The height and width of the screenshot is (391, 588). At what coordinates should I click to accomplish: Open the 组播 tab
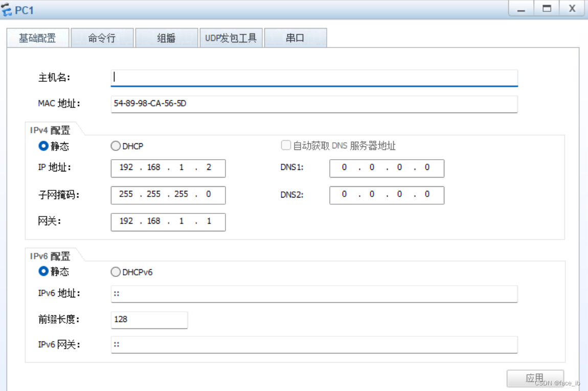coord(166,38)
